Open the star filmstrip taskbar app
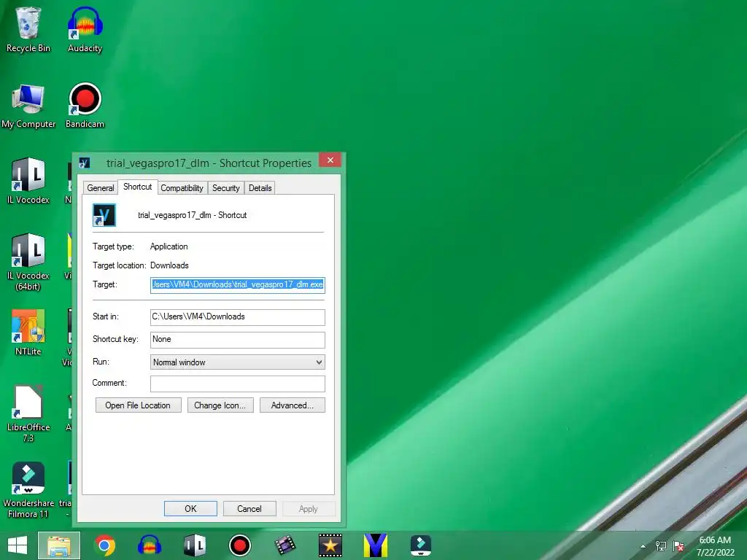The image size is (747, 560). [x=330, y=545]
